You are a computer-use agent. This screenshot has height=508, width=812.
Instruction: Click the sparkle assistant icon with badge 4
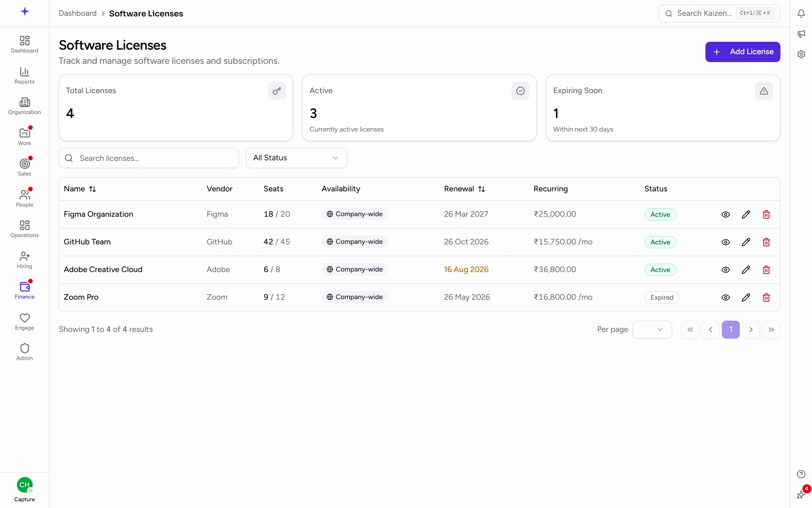801,494
